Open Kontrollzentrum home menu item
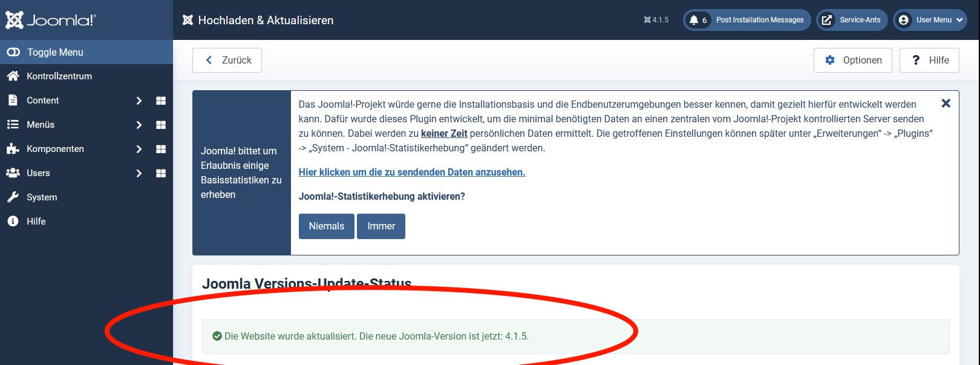Screen dimensions: 980x365 87,76
